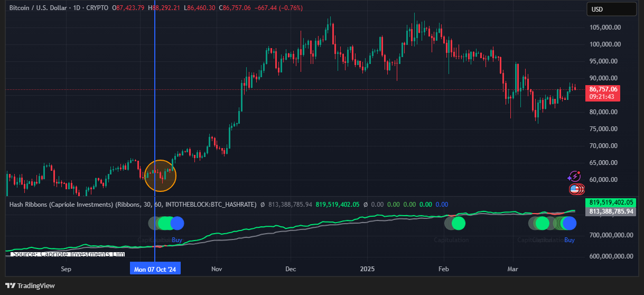Click the red 86,757.06 current price label
The width and height of the screenshot is (644, 295).
tap(602, 89)
